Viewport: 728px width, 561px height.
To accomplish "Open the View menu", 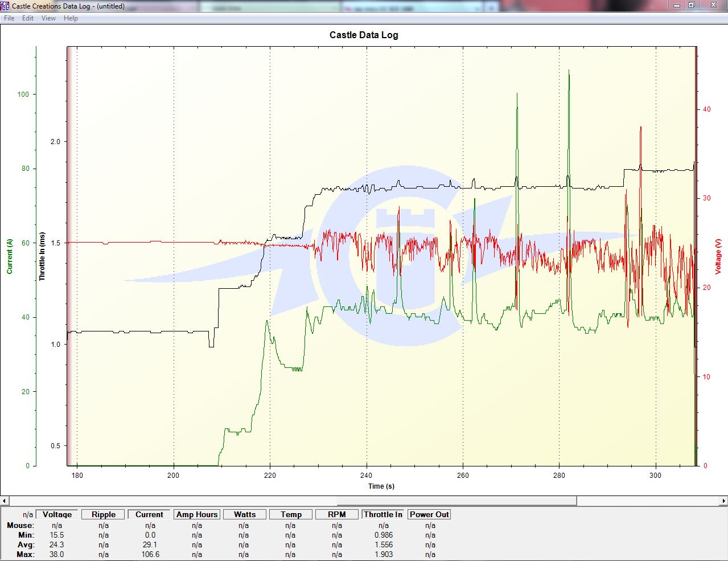I will tap(49, 18).
